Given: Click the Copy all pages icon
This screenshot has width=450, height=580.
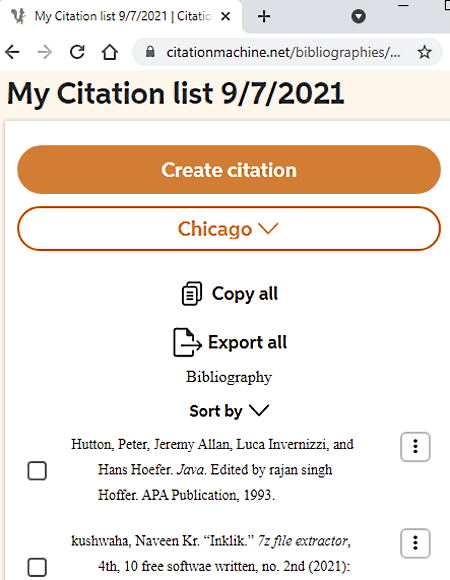Looking at the screenshot, I should tap(192, 294).
